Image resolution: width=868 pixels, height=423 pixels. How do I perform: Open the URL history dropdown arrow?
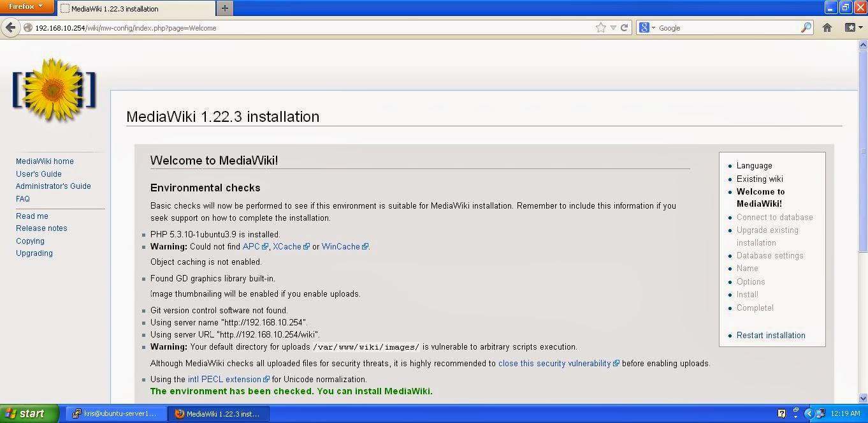pyautogui.click(x=613, y=27)
